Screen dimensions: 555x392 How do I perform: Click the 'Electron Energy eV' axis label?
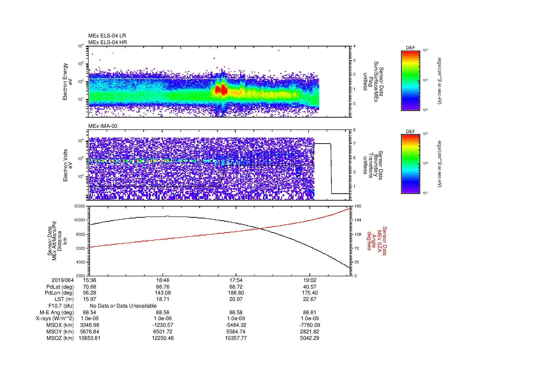click(x=68, y=82)
